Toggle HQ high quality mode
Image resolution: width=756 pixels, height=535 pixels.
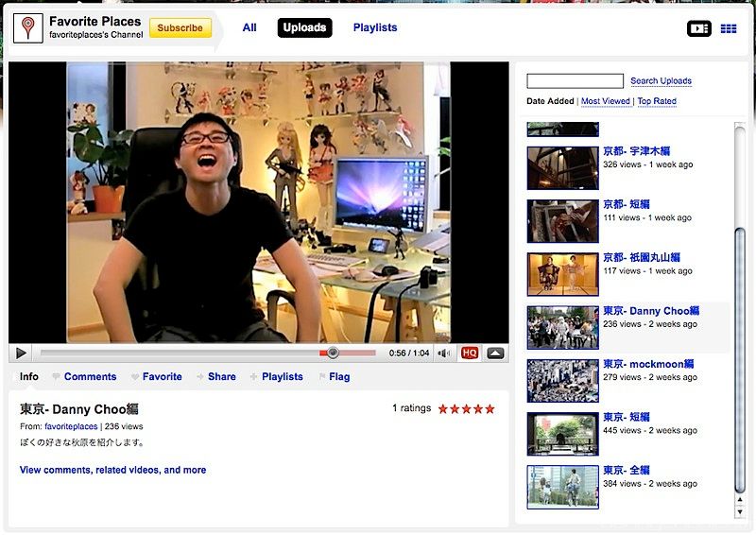pyautogui.click(x=470, y=354)
